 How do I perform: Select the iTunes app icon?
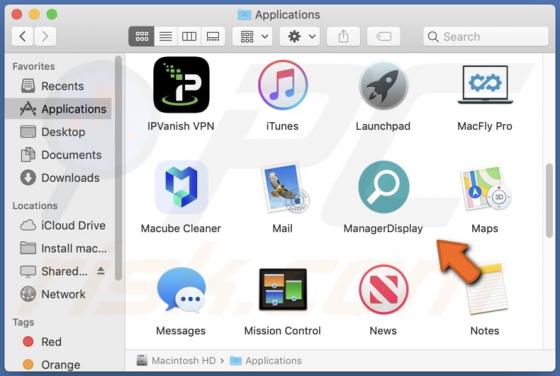tap(282, 85)
